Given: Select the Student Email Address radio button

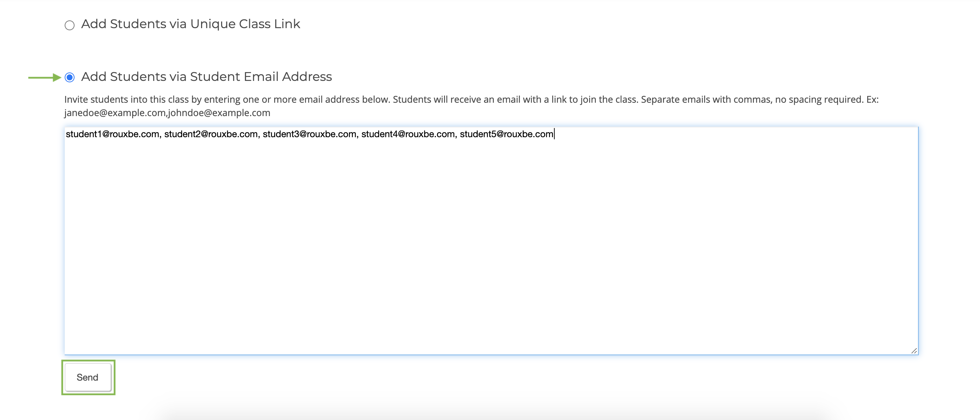Looking at the screenshot, I should coord(69,77).
